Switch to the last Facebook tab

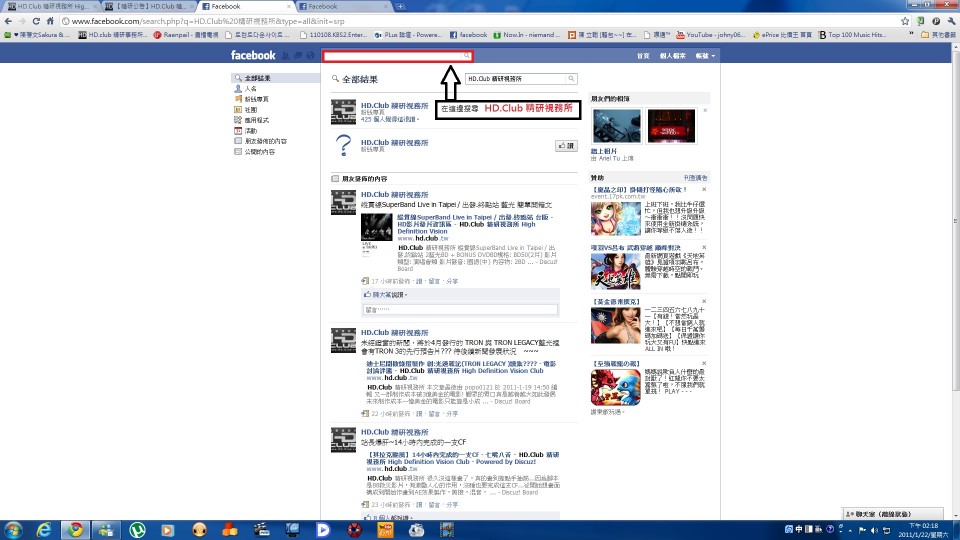[x=344, y=6]
